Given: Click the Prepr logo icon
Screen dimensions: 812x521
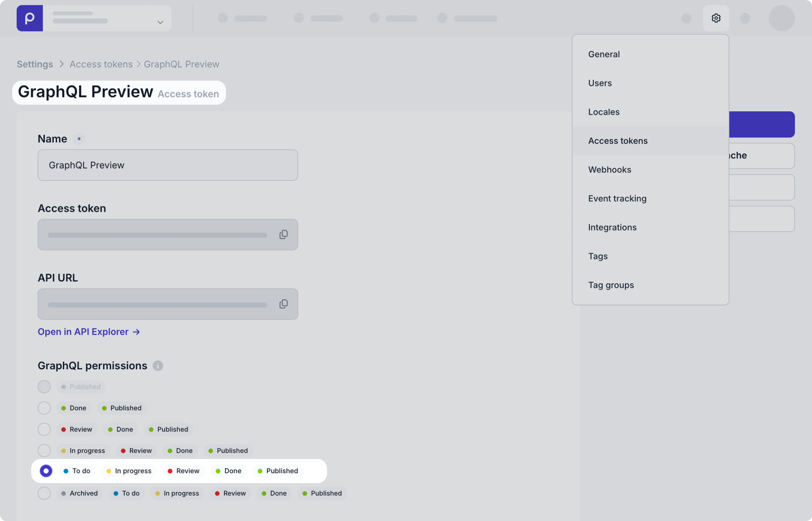Looking at the screenshot, I should point(29,18).
